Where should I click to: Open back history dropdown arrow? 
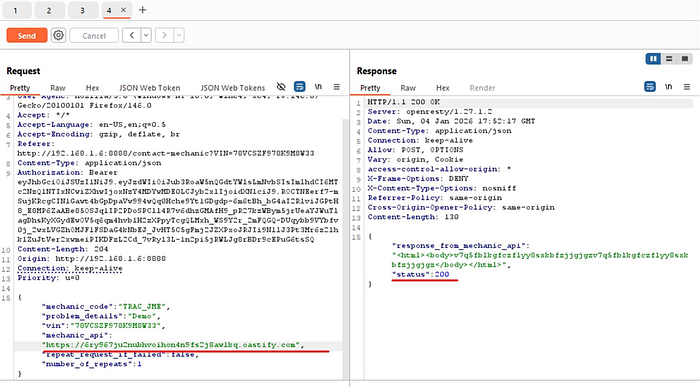pos(146,35)
